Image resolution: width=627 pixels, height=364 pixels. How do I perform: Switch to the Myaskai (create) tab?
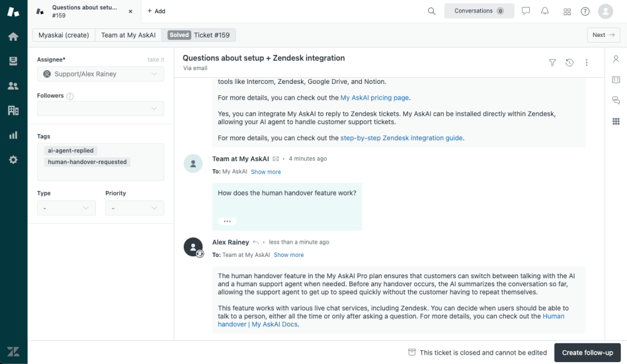click(x=63, y=35)
